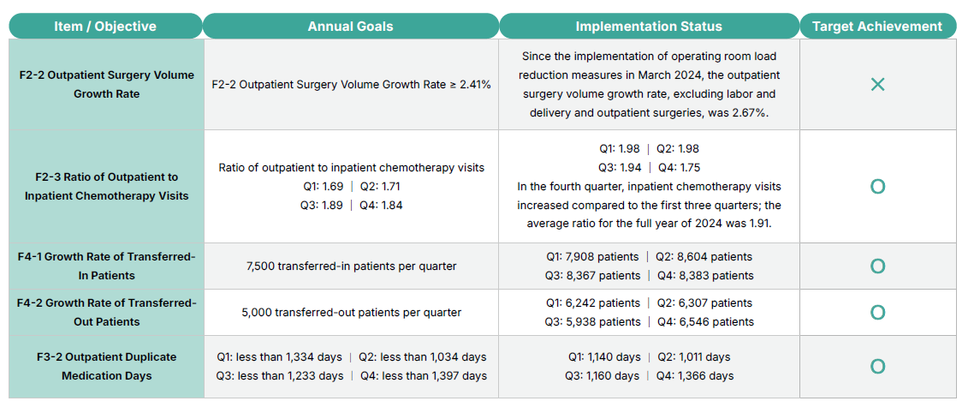Click the Target Achievement header

pyautogui.click(x=877, y=26)
